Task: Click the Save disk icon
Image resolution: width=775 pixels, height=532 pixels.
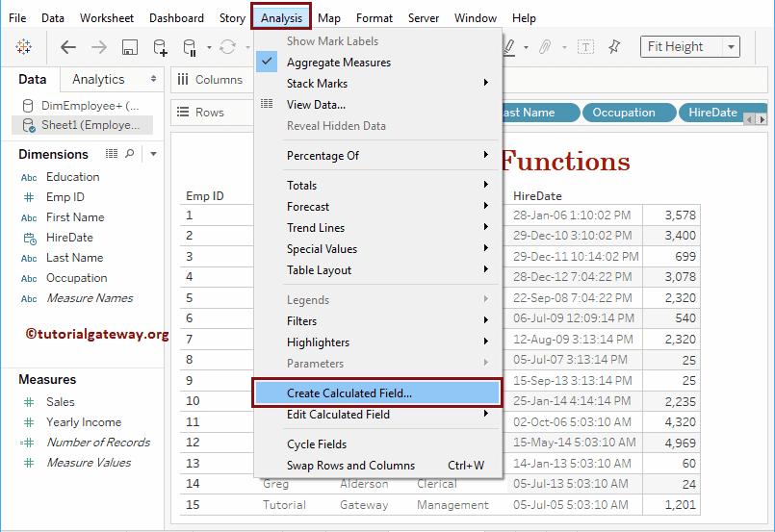Action: pyautogui.click(x=130, y=47)
